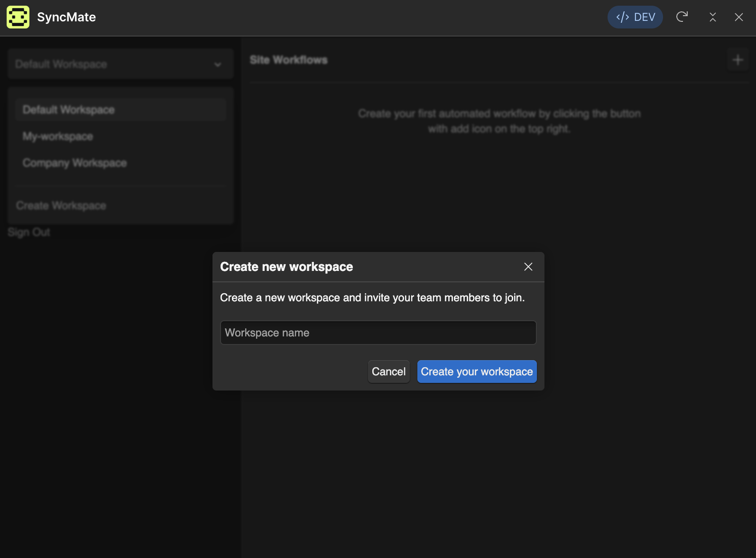Click the Create new workspace dialog title
Image resolution: width=756 pixels, height=558 pixels.
point(286,267)
